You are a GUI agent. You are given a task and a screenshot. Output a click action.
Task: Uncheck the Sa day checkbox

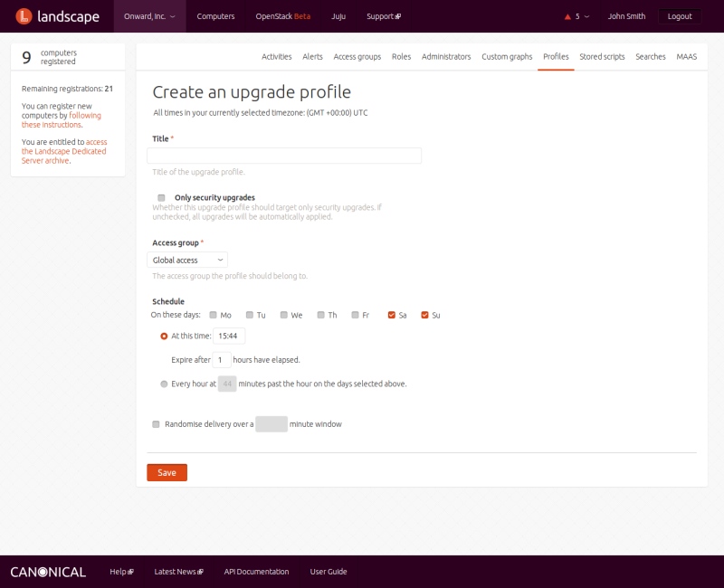click(391, 315)
